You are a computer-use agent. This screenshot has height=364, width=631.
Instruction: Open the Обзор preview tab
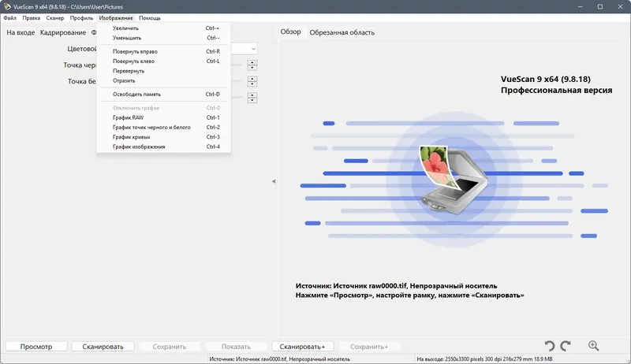click(x=290, y=32)
